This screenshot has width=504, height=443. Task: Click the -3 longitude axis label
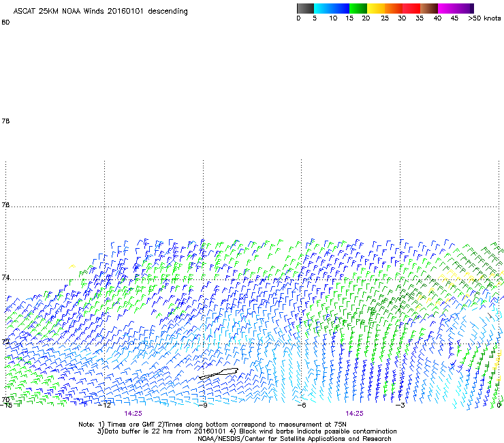tap(400, 405)
